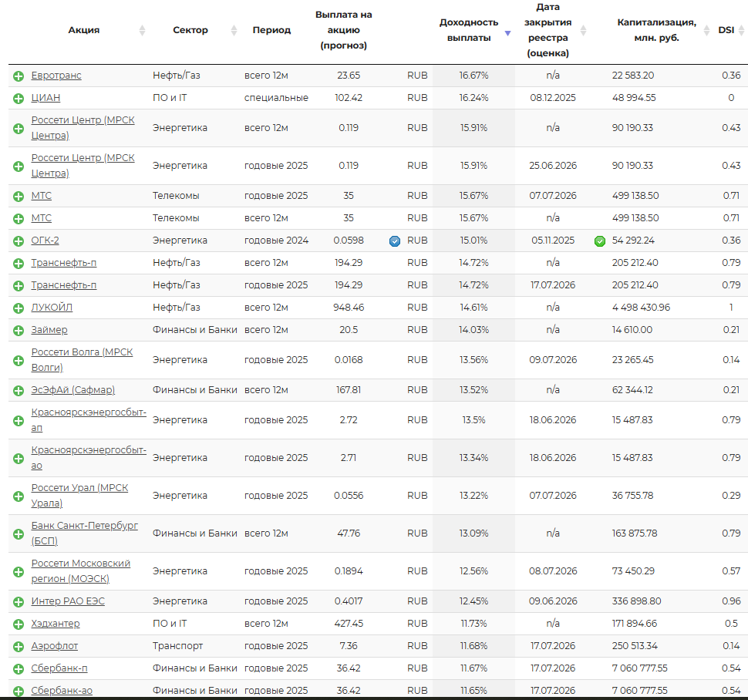Expand the green plus icon for Займер
748x700 pixels.
(x=19, y=331)
